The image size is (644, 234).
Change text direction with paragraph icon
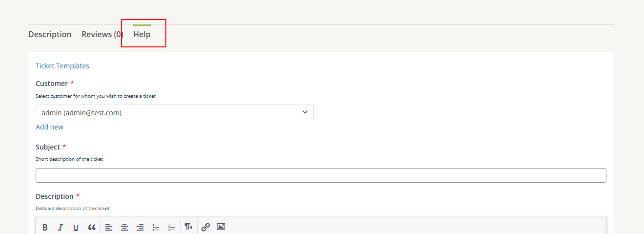[x=188, y=227]
